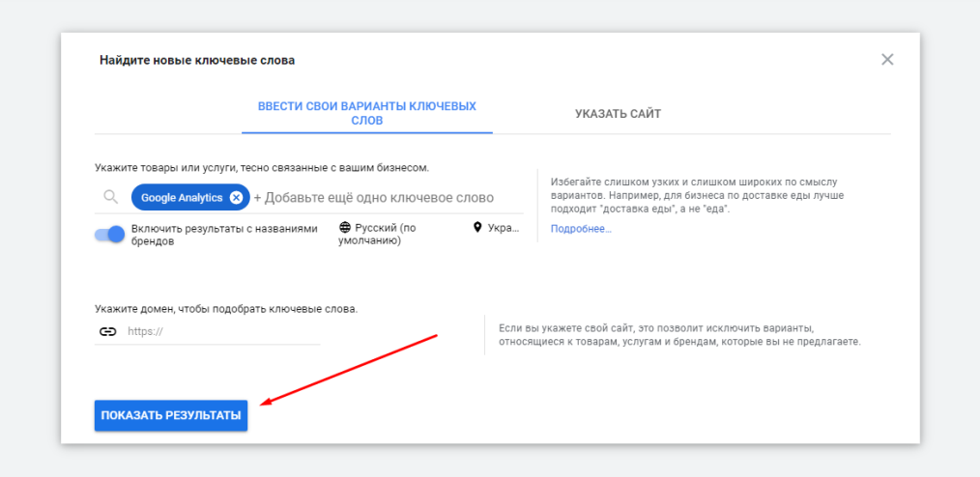Toggle brand names results switch
980x477 pixels.
(x=109, y=235)
